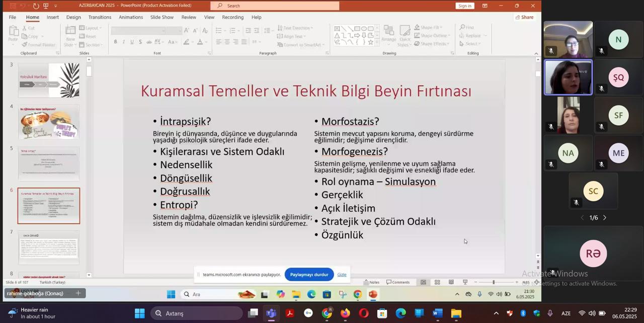Click the Paylaşmayı durdur button
This screenshot has width=644, height=323.
pyautogui.click(x=309, y=275)
